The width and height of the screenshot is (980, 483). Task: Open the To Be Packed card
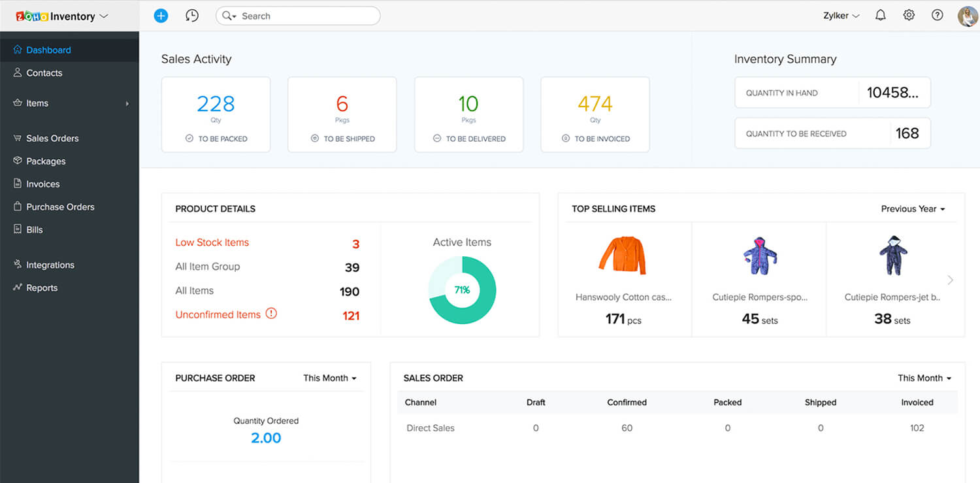216,114
